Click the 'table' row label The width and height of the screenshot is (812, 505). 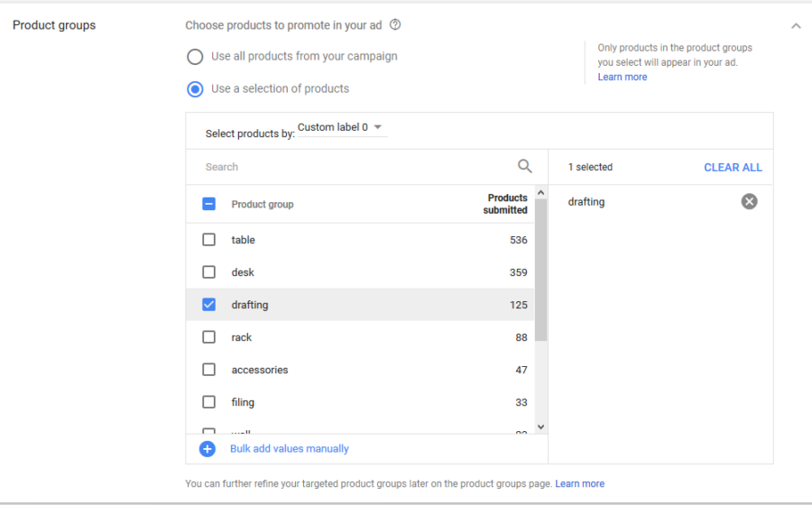[243, 240]
